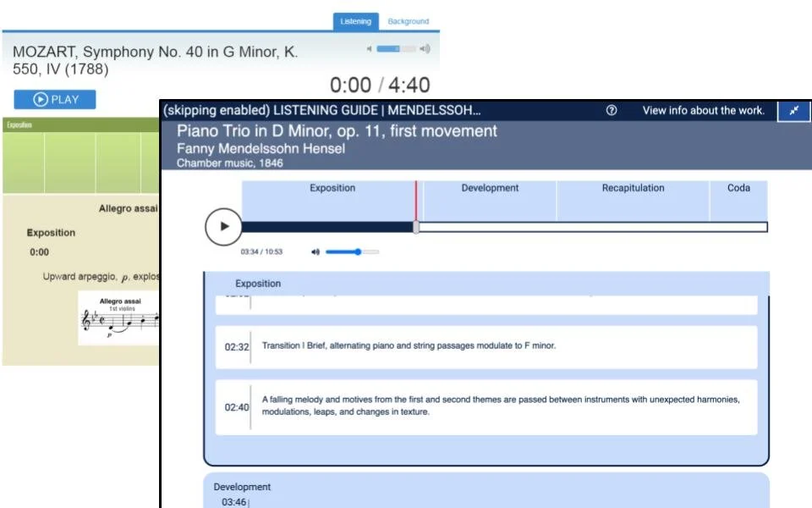Click the Mozart player volume slider
This screenshot has height=508, width=812.
coord(396,49)
